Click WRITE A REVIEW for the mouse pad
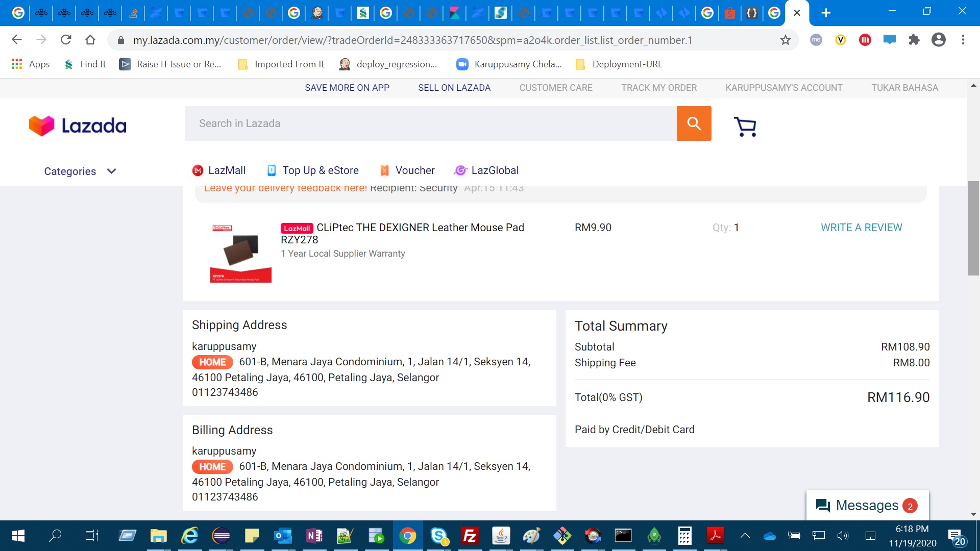 (x=861, y=228)
